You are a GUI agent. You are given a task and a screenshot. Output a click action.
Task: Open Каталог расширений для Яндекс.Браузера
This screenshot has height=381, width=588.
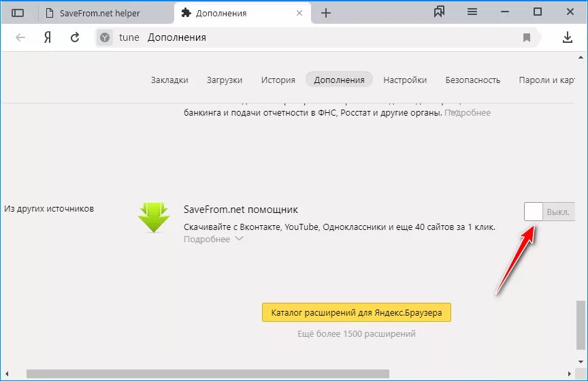(356, 312)
